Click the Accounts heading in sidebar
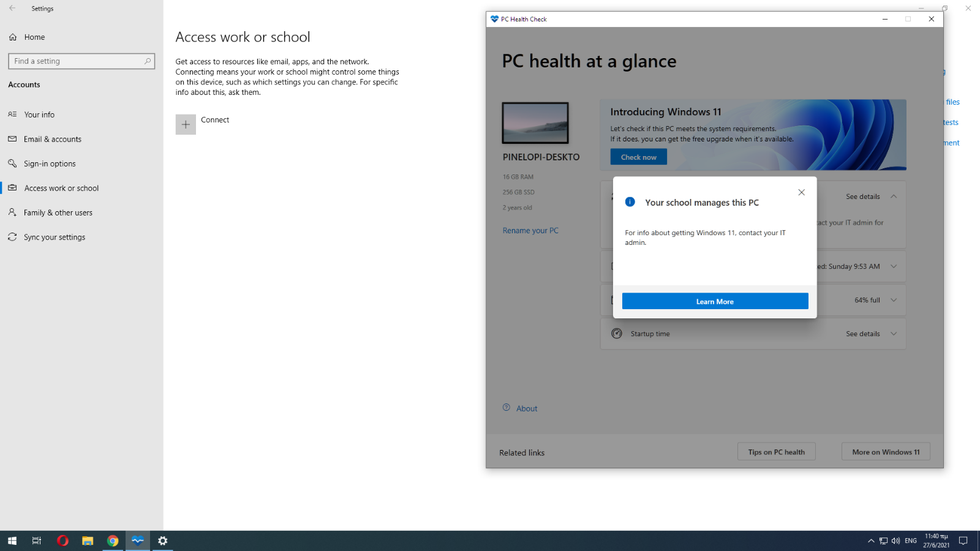Viewport: 980px width, 551px height. click(x=24, y=84)
